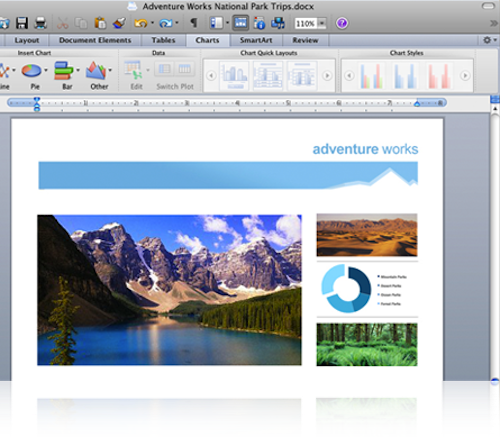Show next Chart Styles
The width and height of the screenshot is (500, 437).
[x=465, y=76]
